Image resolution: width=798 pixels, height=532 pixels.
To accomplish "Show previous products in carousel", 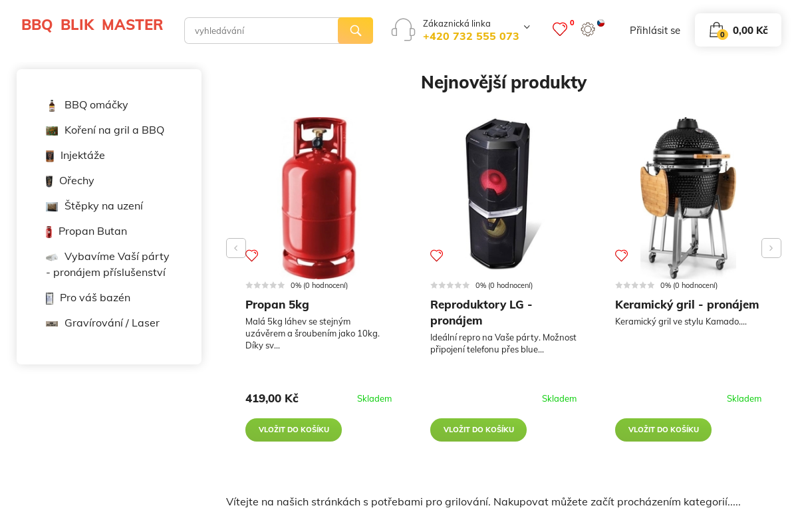I will pos(235,248).
